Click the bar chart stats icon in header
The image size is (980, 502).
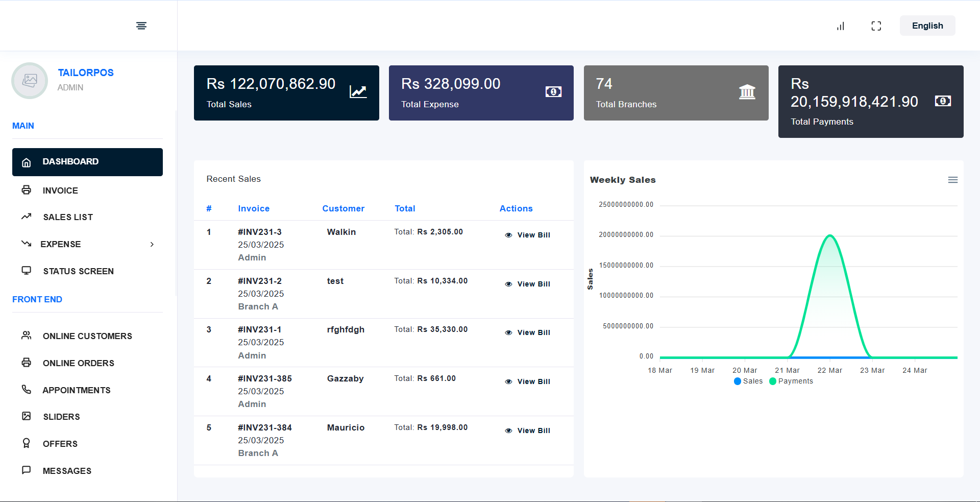coord(840,26)
